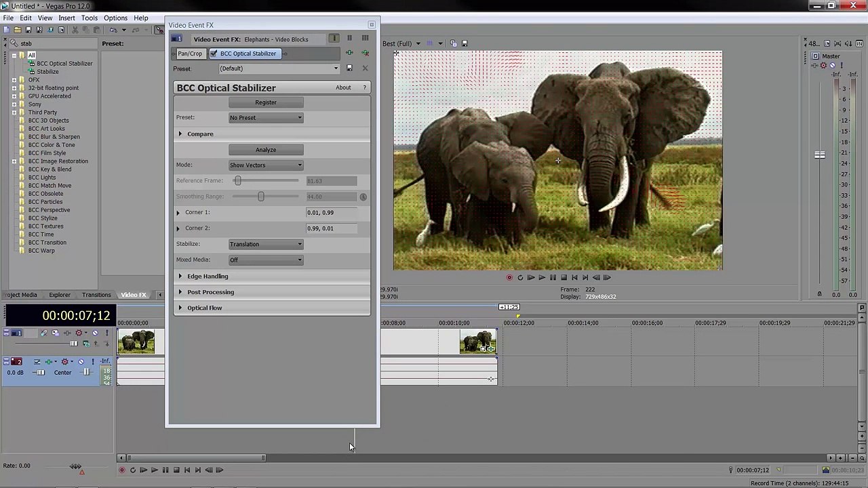The image size is (868, 488).
Task: Select Stabilize in the FX tree
Action: pyautogui.click(x=47, y=72)
